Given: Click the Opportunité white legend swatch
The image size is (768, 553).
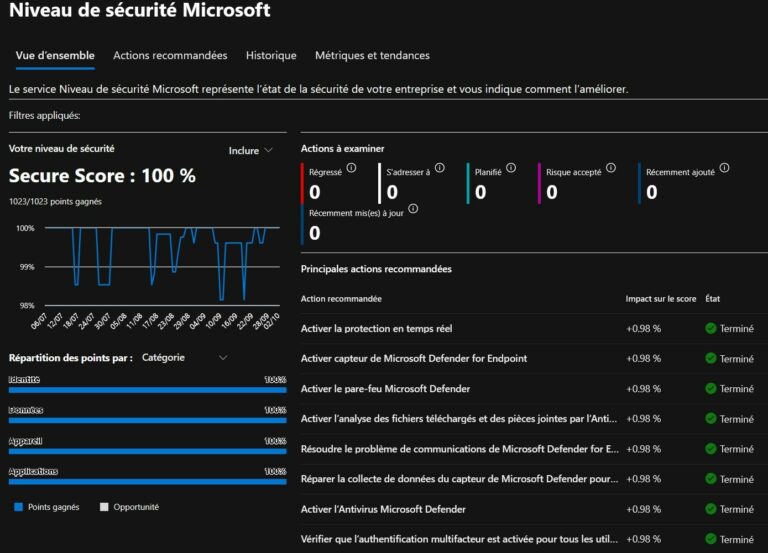Looking at the screenshot, I should click(x=104, y=507).
